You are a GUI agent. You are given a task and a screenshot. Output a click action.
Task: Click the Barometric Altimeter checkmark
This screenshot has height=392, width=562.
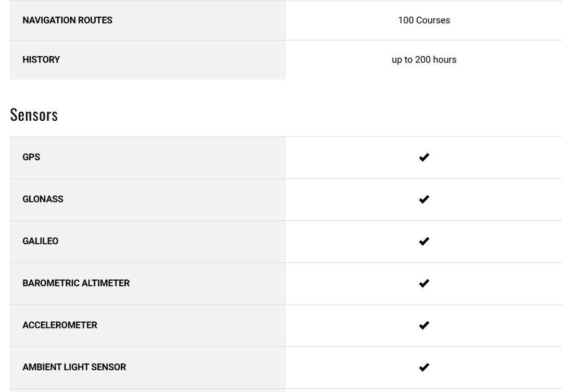point(424,283)
